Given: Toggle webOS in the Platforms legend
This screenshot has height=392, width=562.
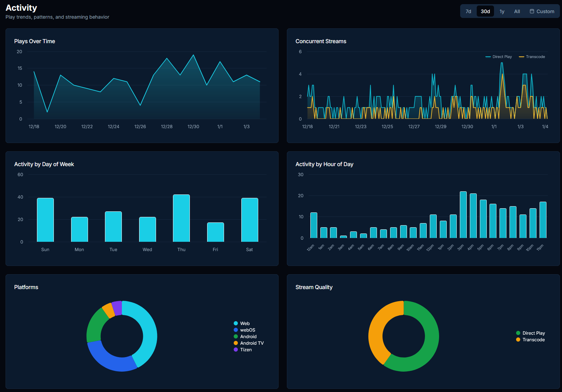Looking at the screenshot, I should point(248,330).
